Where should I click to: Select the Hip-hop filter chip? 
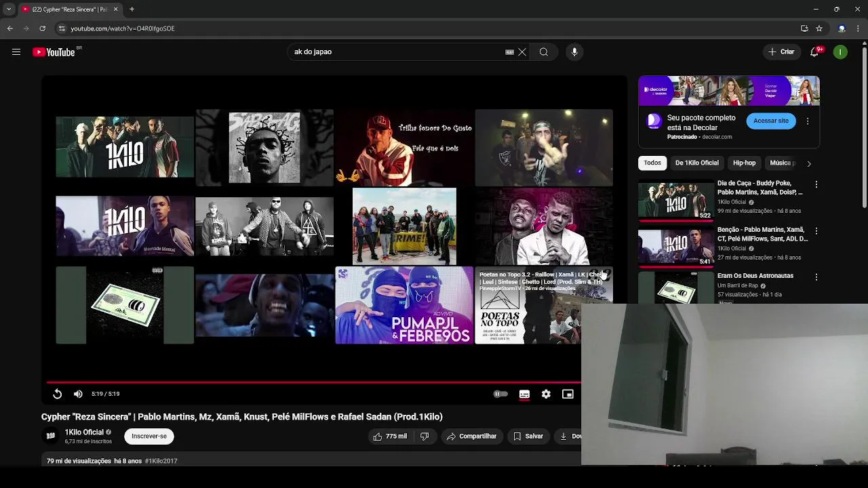(744, 163)
